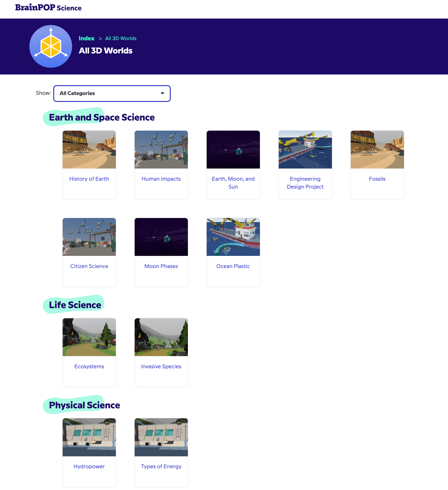Click the Index breadcrumb link
The width and height of the screenshot is (448, 490).
pos(86,38)
